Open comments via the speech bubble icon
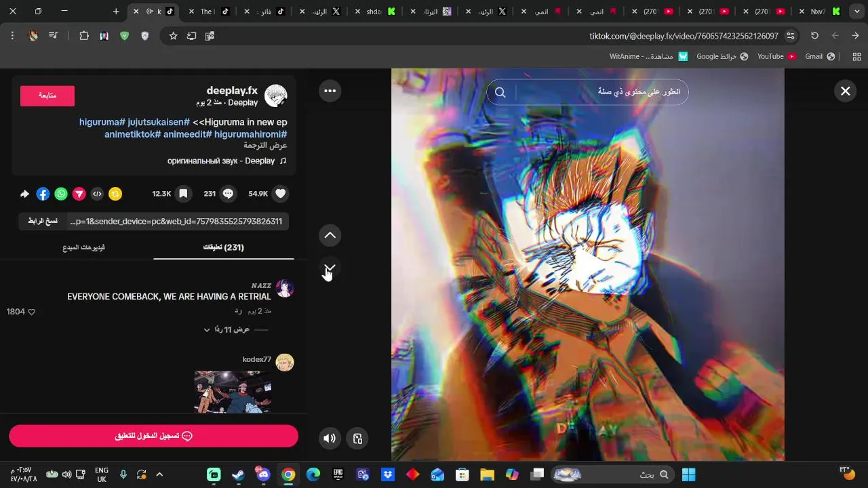The height and width of the screenshot is (488, 868). pyautogui.click(x=229, y=194)
